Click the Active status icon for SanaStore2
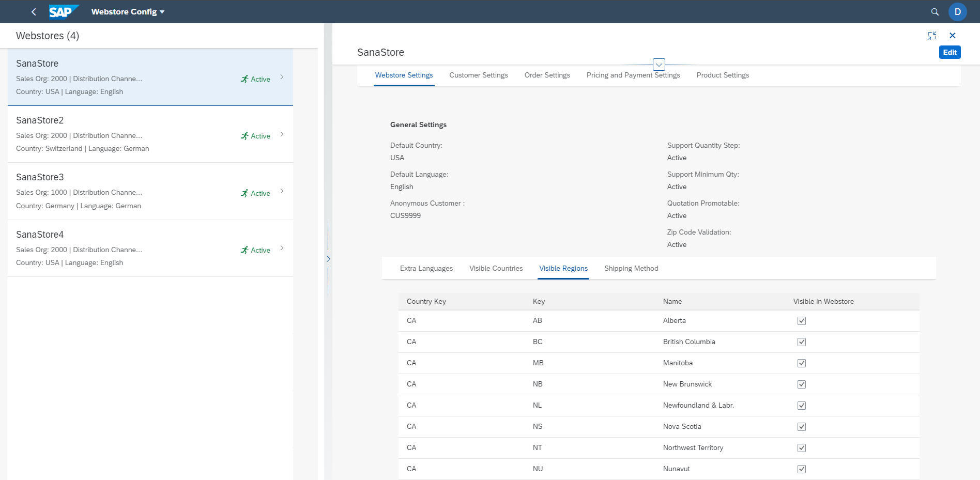The width and height of the screenshot is (980, 480). click(x=244, y=136)
